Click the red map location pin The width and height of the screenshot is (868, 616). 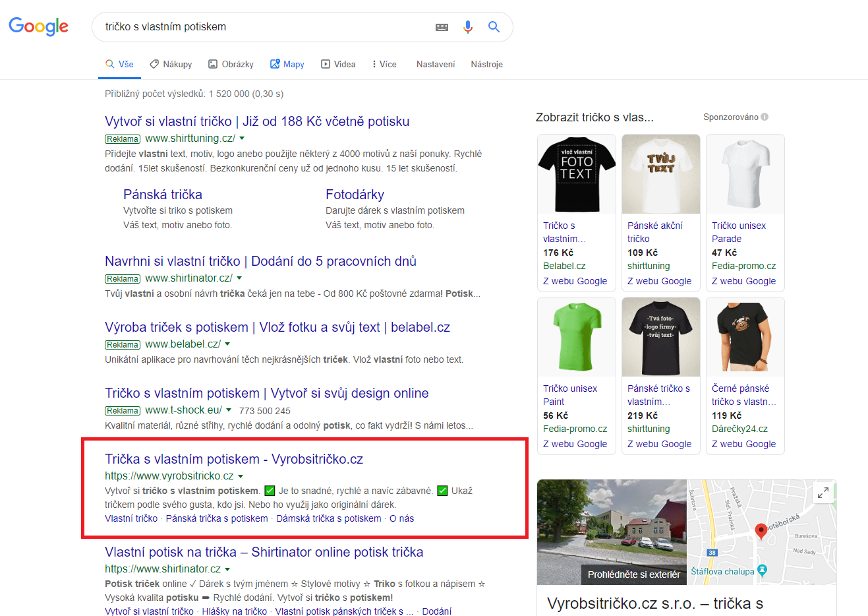point(761,531)
